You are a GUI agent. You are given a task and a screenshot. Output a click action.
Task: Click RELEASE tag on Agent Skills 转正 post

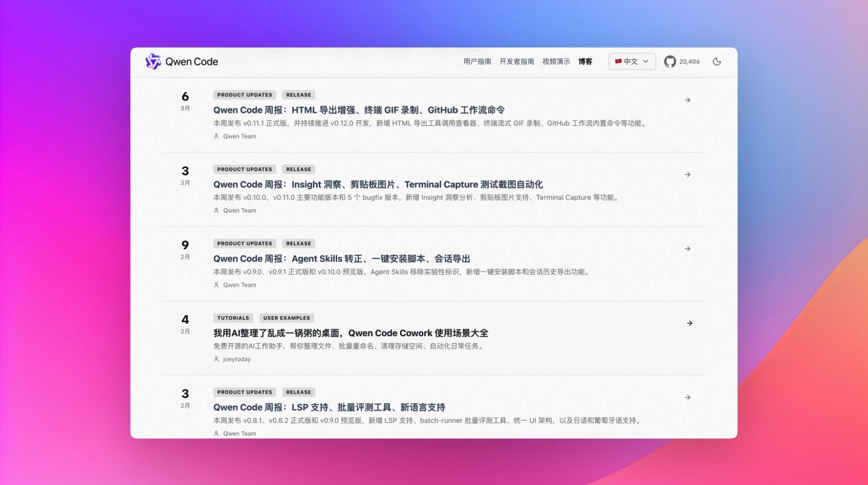299,244
